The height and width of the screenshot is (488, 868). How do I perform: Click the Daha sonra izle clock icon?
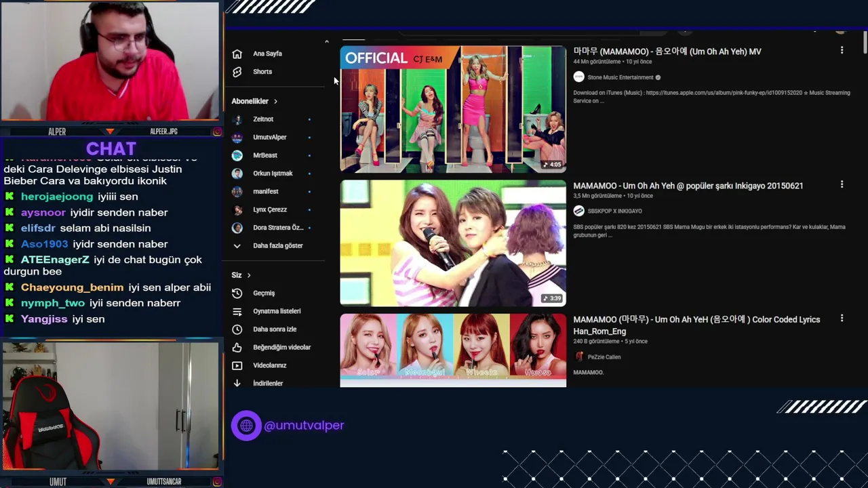click(x=237, y=329)
